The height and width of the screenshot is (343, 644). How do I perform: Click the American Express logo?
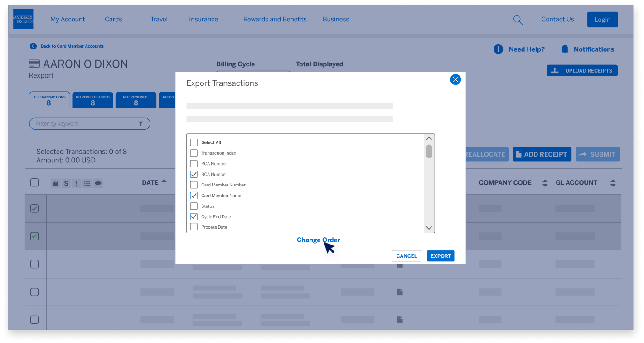pos(23,19)
